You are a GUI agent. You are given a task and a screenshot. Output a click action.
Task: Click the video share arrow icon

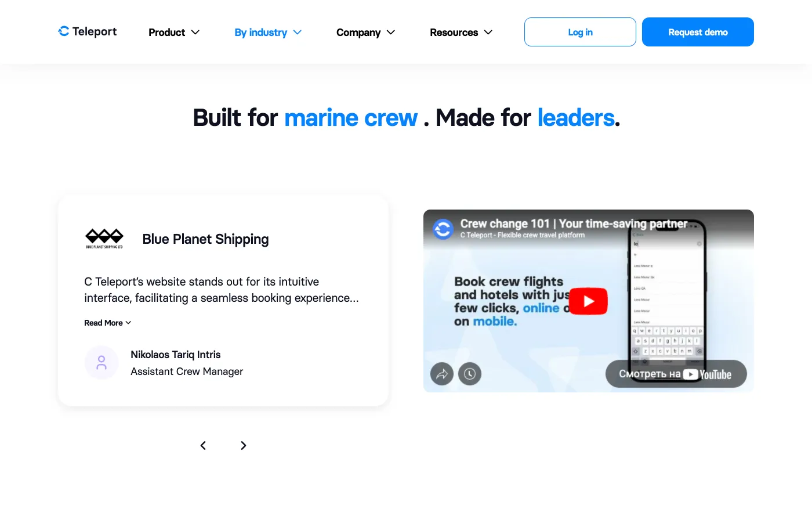pos(442,374)
